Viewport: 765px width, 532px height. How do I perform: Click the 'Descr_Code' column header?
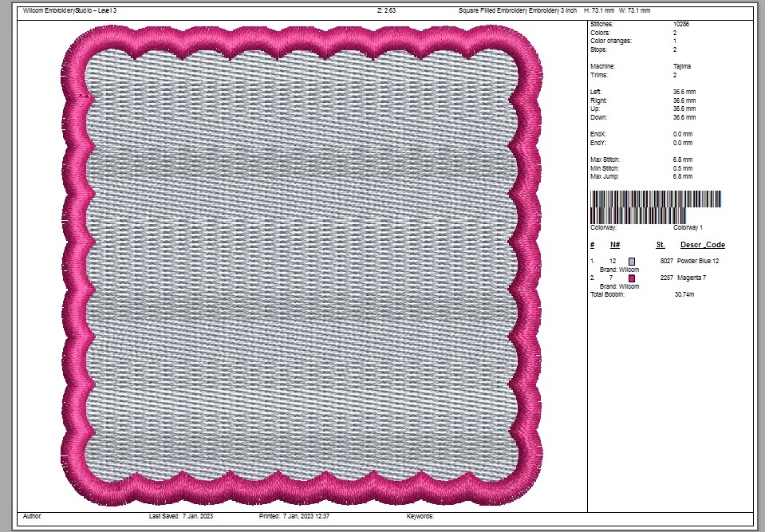(703, 245)
